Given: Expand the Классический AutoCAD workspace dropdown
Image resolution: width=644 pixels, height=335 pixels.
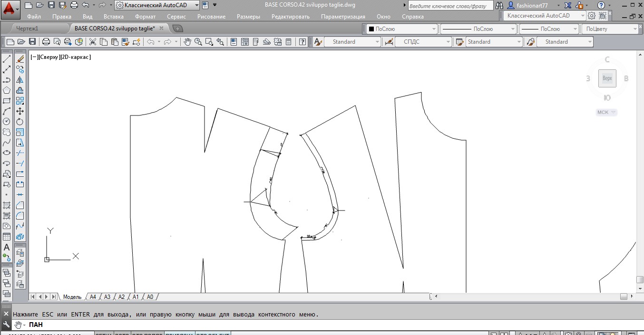Looking at the screenshot, I should (x=196, y=5).
